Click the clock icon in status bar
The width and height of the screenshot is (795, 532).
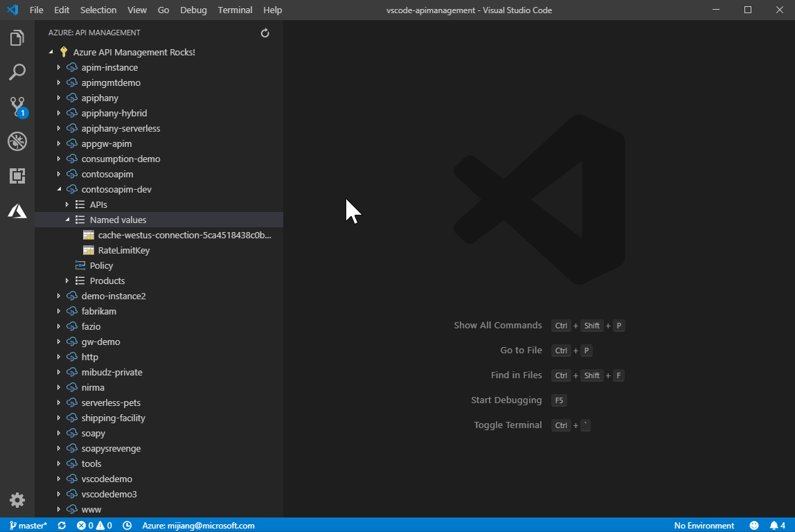(x=127, y=525)
